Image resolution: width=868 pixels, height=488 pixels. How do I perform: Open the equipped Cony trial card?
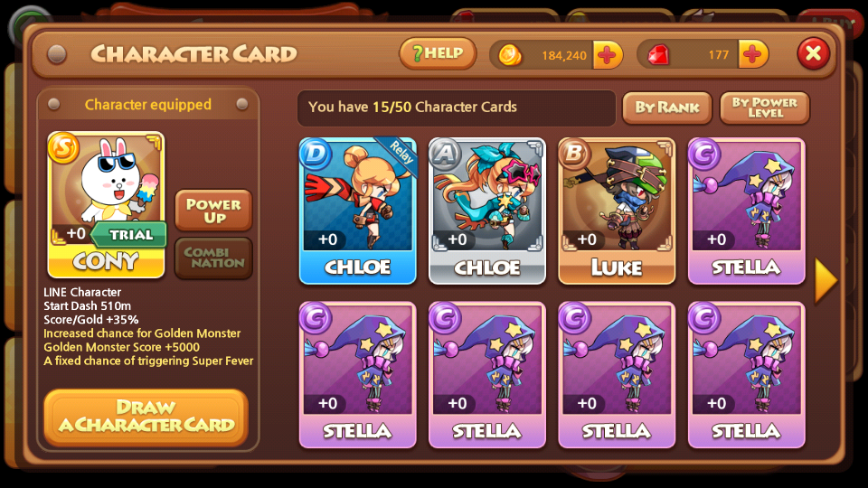click(106, 205)
